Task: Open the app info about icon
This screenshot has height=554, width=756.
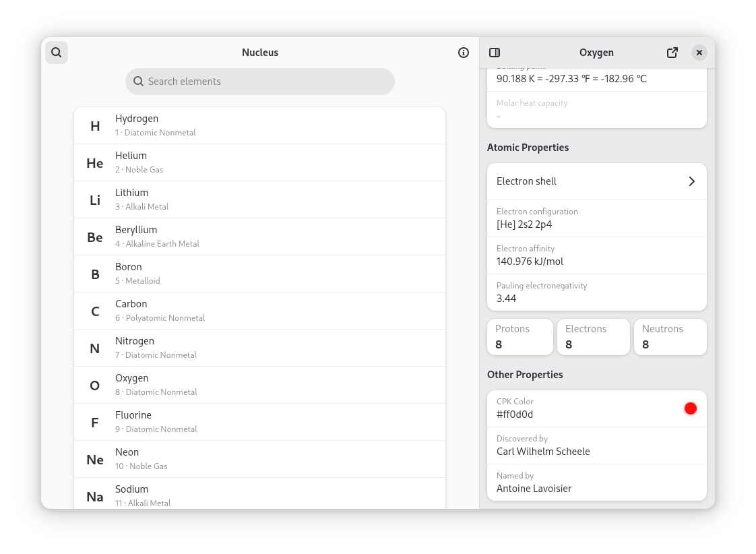Action: click(x=464, y=53)
